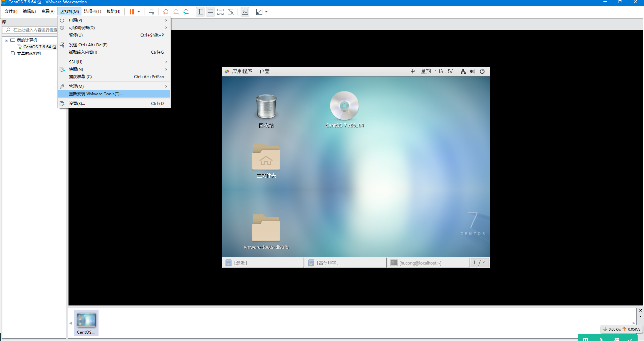Viewport: 644px width, 341px height.
Task: Collapse the 我的计算机 tree node
Action: pyautogui.click(x=6, y=40)
